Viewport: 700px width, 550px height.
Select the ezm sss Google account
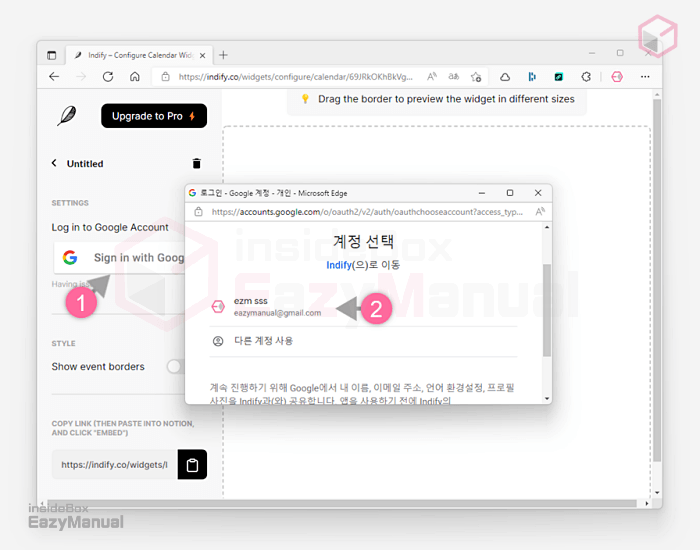363,307
